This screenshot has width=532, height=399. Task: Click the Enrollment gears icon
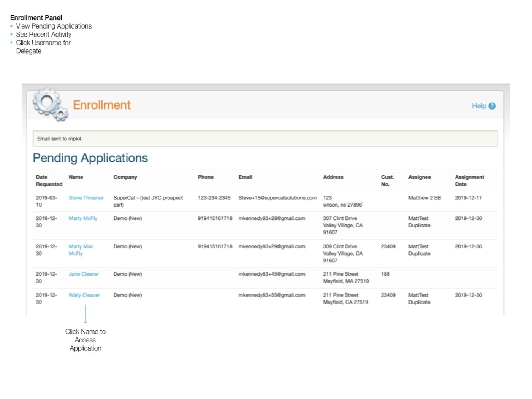(50, 105)
